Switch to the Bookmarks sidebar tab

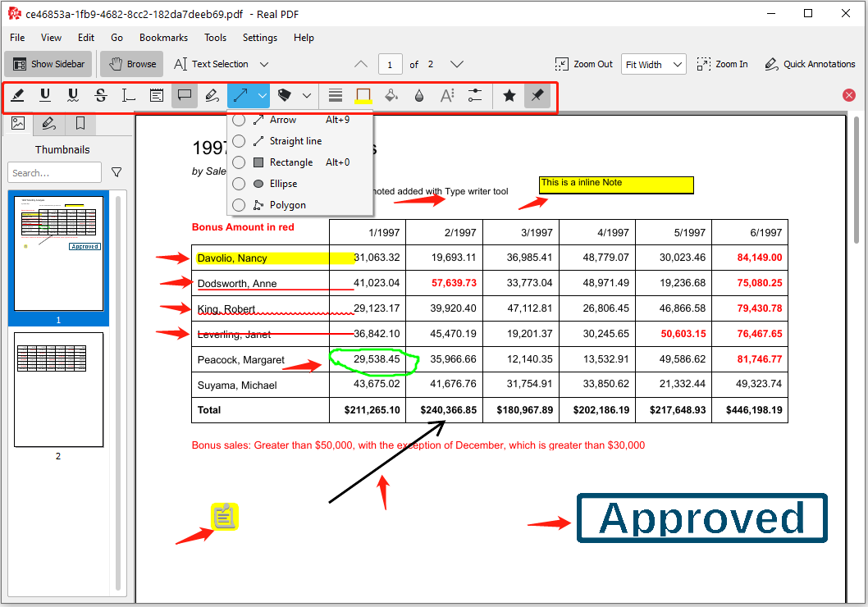(79, 124)
